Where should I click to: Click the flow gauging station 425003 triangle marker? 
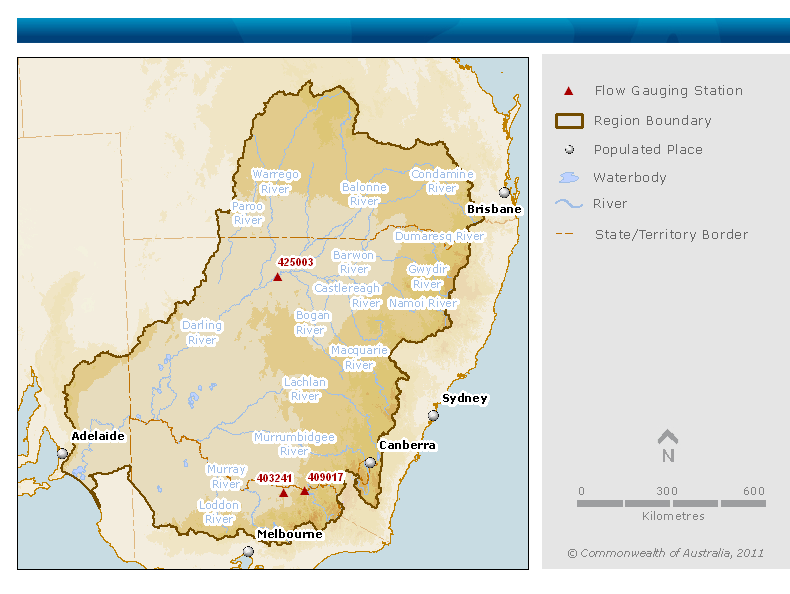(278, 277)
